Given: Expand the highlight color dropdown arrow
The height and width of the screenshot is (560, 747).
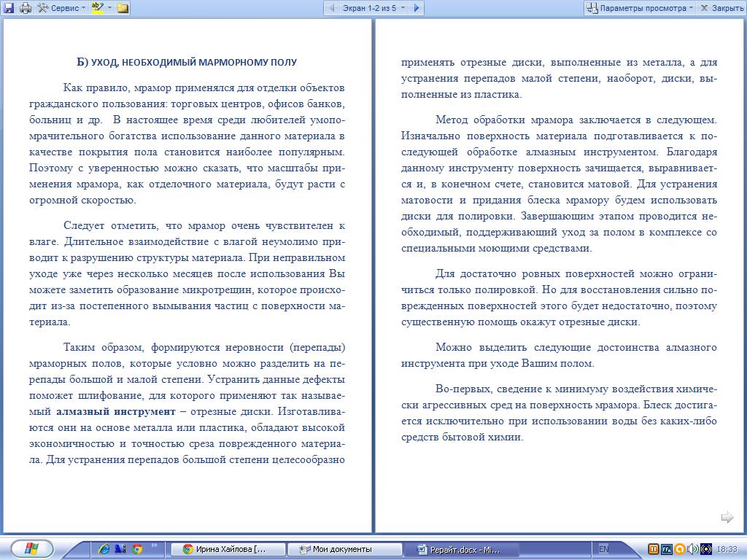Looking at the screenshot, I should click(x=110, y=7).
